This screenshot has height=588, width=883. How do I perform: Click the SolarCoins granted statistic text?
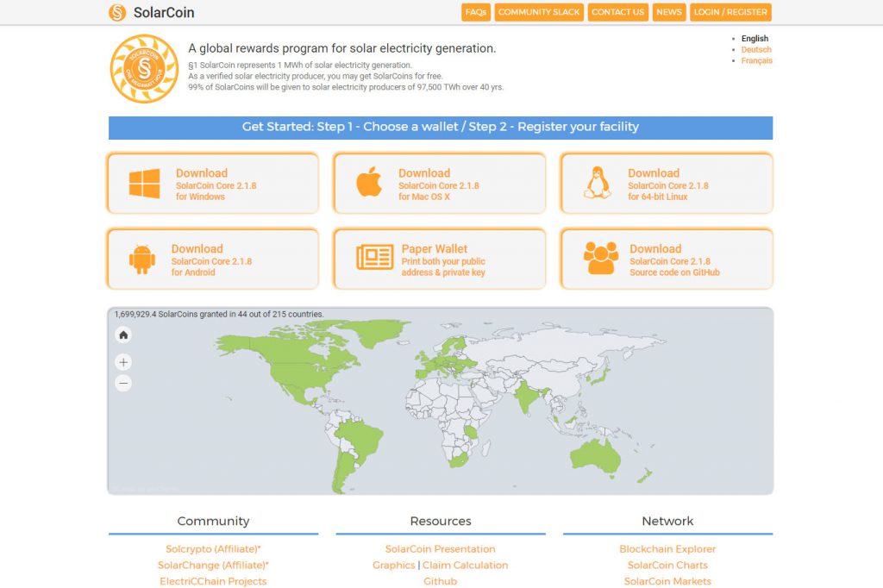click(x=219, y=315)
